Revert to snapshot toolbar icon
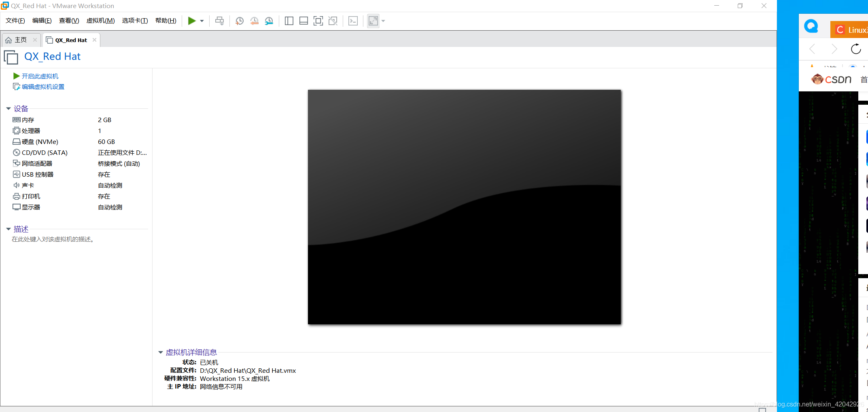 point(255,21)
